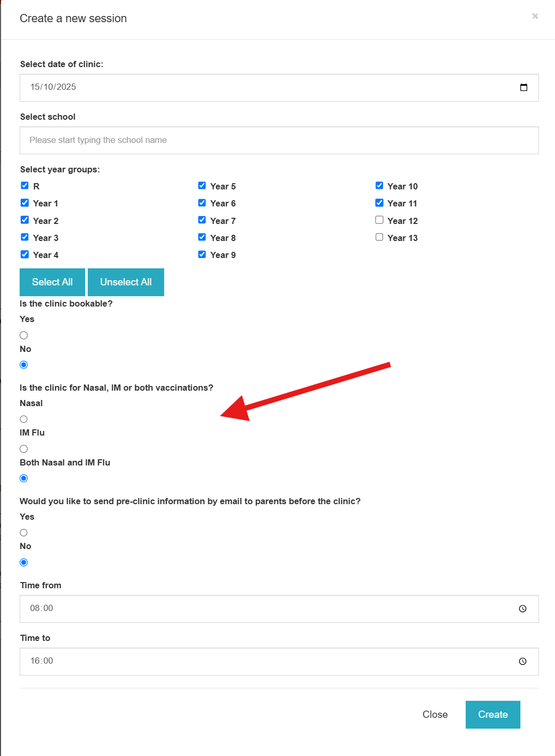Type in the Select school field
Image resolution: width=555 pixels, height=756 pixels.
point(279,140)
